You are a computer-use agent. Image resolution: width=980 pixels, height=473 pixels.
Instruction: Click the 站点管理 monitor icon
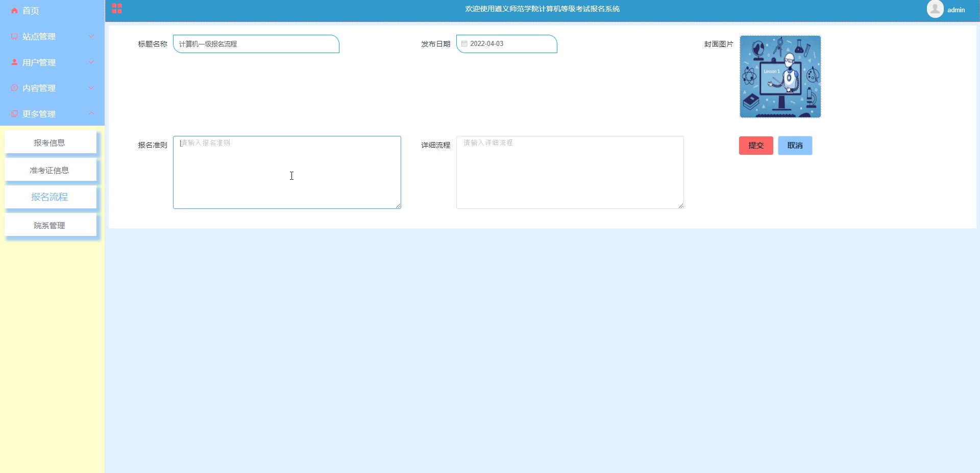pos(14,37)
